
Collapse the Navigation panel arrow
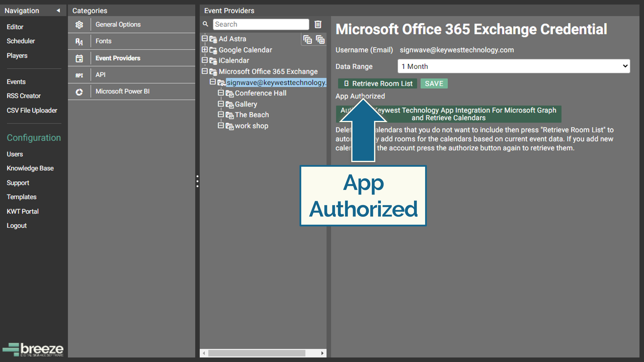[x=58, y=11]
